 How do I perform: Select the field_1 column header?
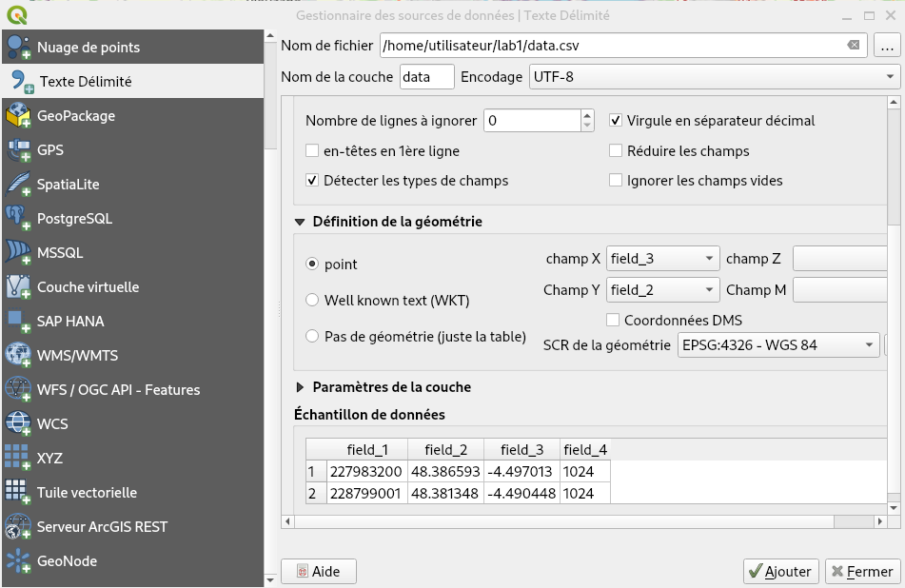click(x=367, y=449)
